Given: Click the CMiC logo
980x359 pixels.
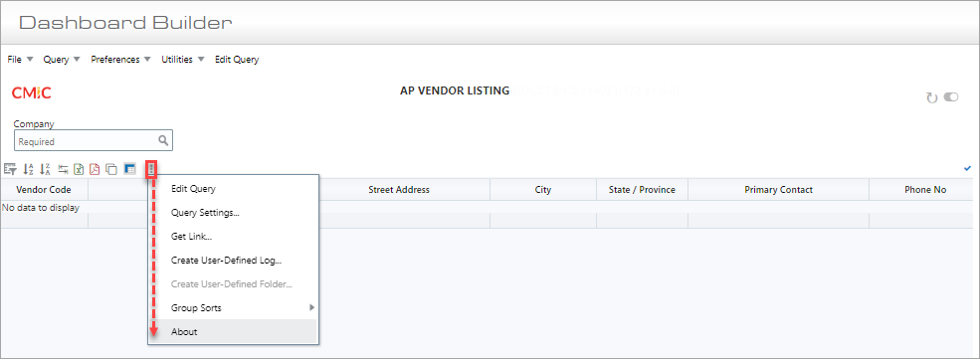Looking at the screenshot, I should pos(31,93).
